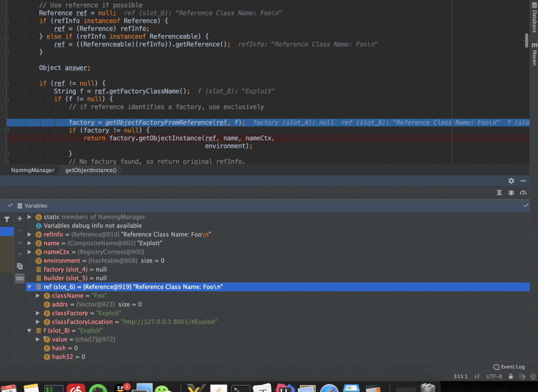The height and width of the screenshot is (392, 538).
Task: Click the Trash icon in the Dock
Action: tap(428, 387)
